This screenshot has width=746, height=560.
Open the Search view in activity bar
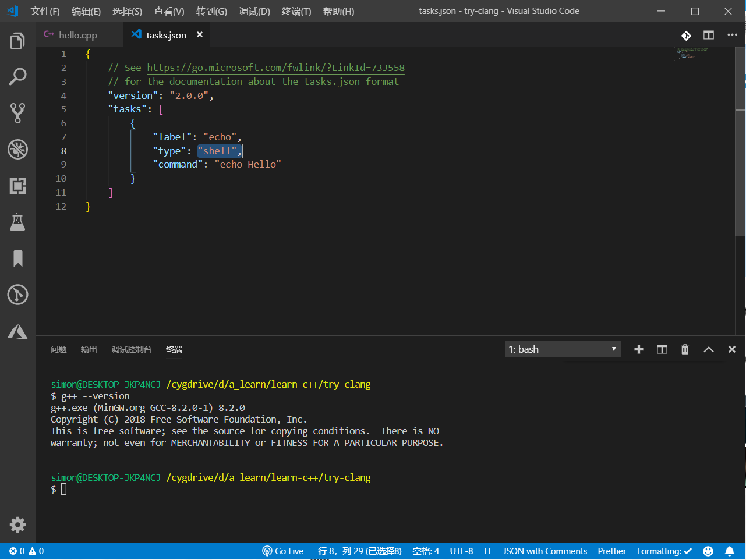(x=17, y=76)
